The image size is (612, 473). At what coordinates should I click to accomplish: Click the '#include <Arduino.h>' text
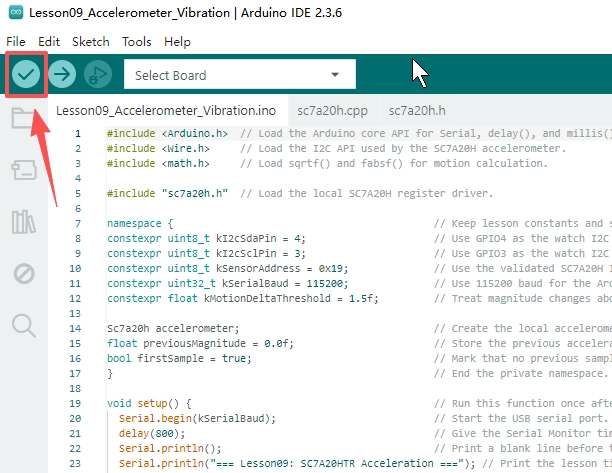[x=167, y=133]
